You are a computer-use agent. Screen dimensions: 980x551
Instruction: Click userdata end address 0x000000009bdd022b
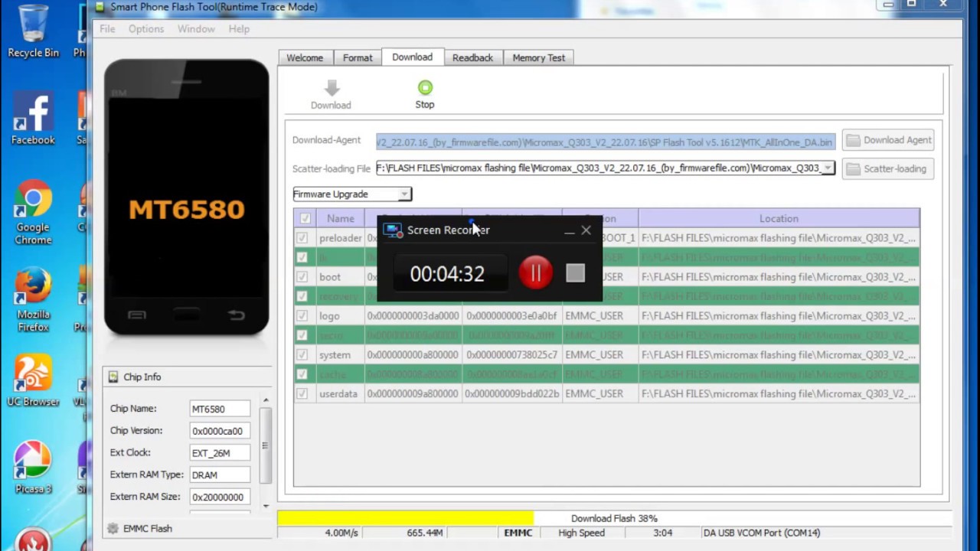[512, 394]
